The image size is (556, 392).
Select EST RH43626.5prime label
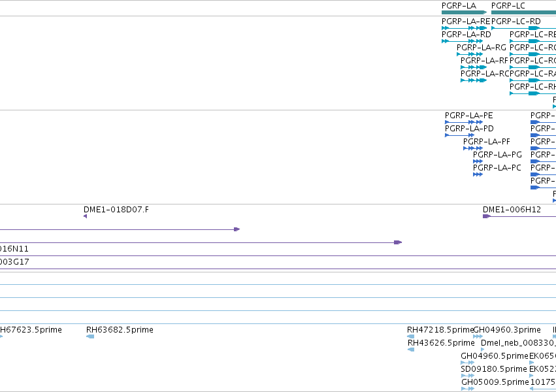coord(441,343)
